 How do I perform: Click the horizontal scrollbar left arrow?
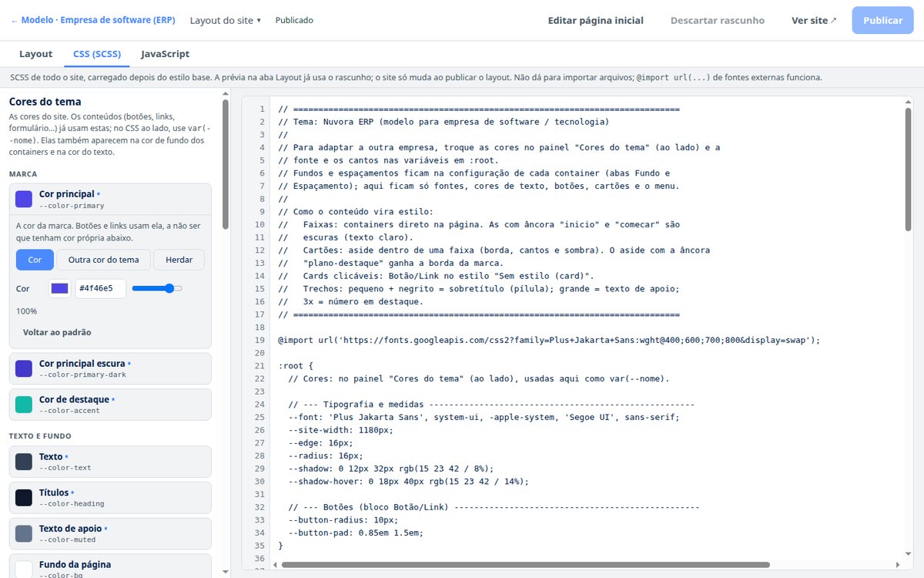[x=276, y=565]
